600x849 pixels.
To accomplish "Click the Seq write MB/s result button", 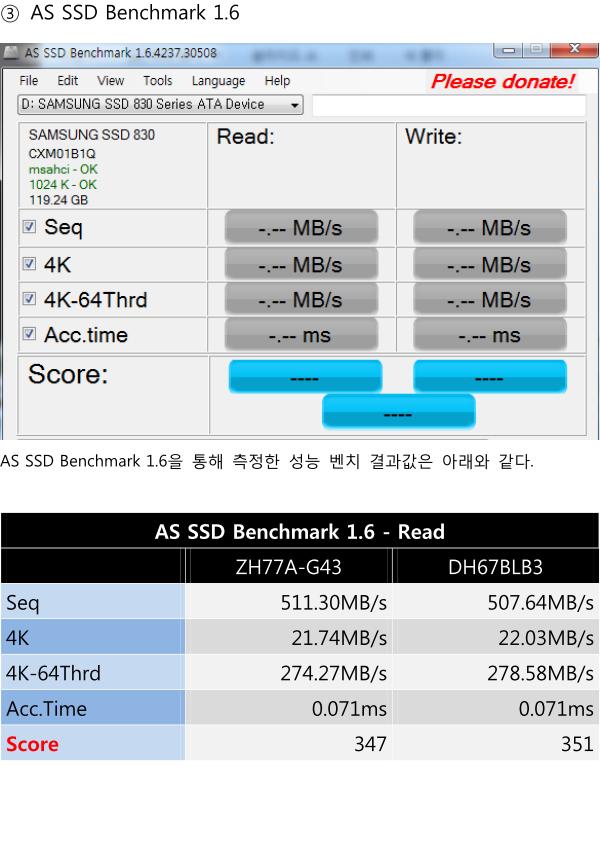I will [x=490, y=227].
